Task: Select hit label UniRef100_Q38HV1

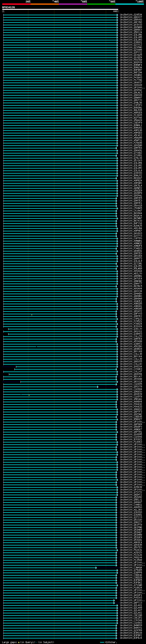Action: click(x=131, y=42)
